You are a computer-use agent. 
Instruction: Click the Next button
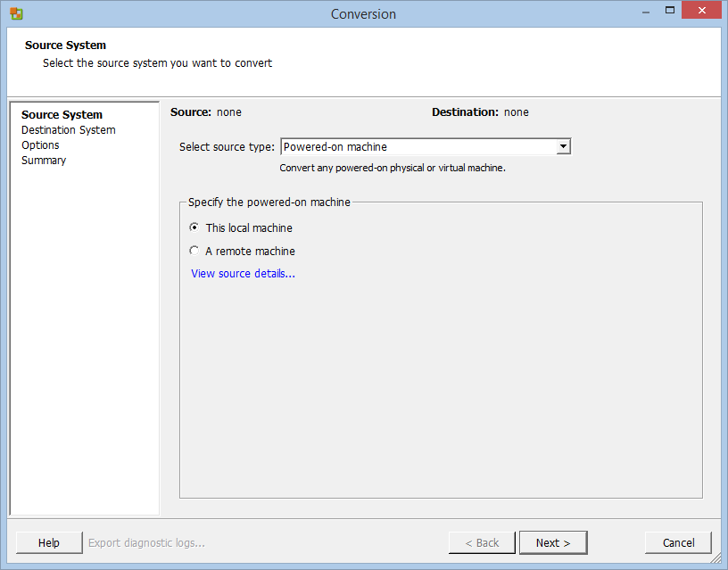(553, 542)
